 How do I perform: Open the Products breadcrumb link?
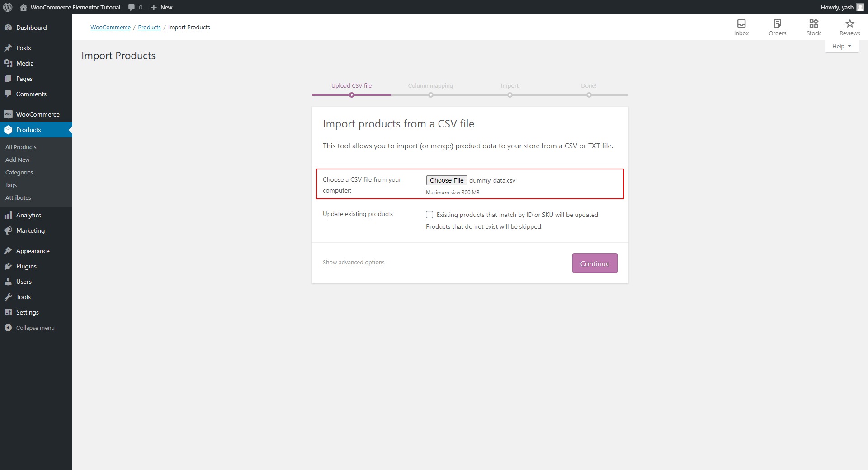click(149, 27)
